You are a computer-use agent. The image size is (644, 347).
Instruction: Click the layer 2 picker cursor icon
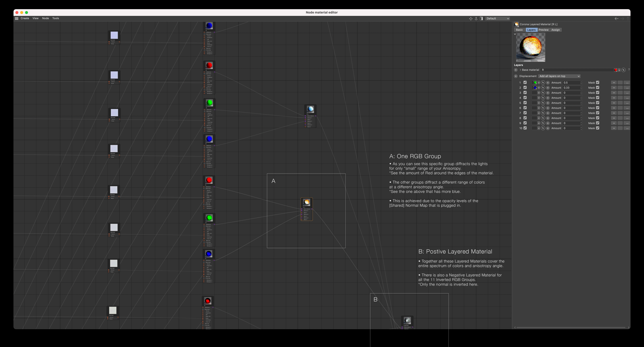(543, 88)
